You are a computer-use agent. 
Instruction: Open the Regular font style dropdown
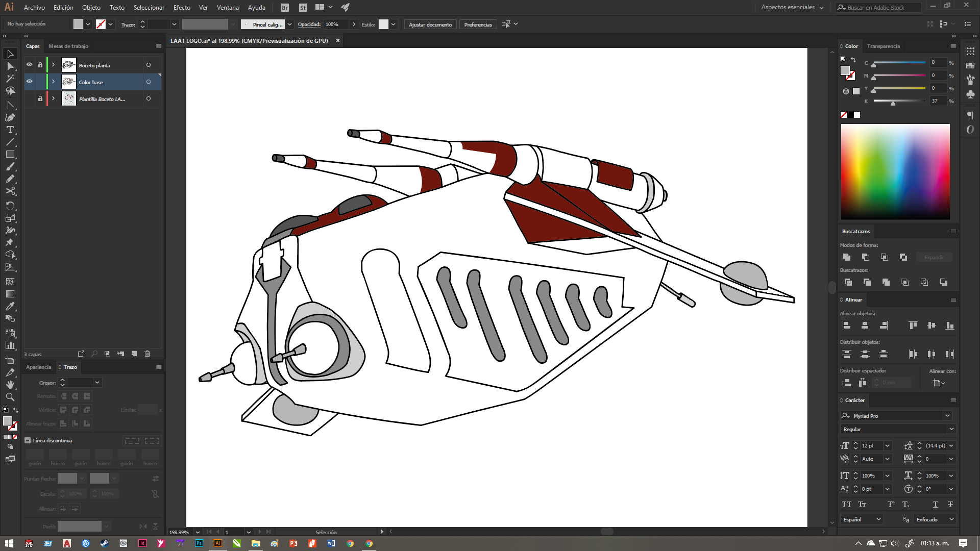click(x=951, y=429)
